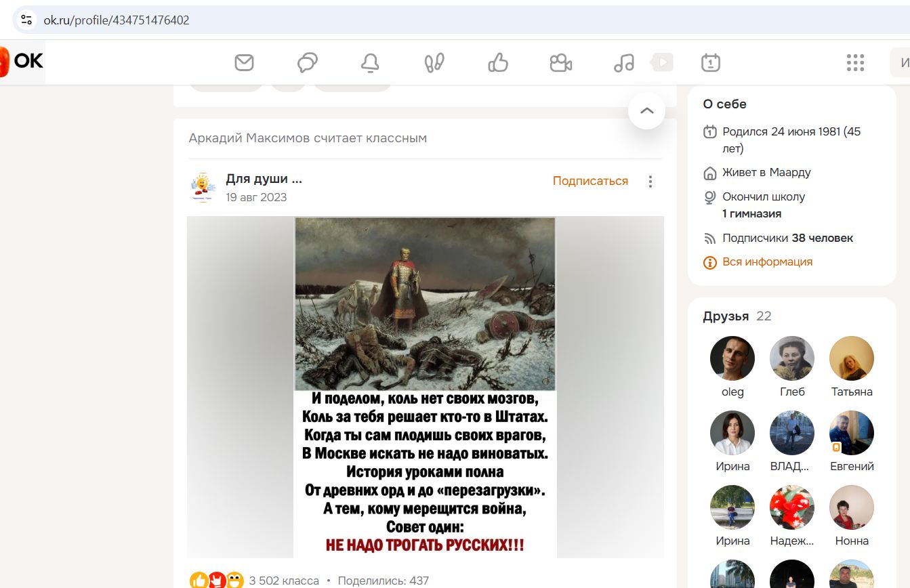910x588 pixels.
Task: Open the Друзья 22 friends heading
Action: [x=737, y=316]
